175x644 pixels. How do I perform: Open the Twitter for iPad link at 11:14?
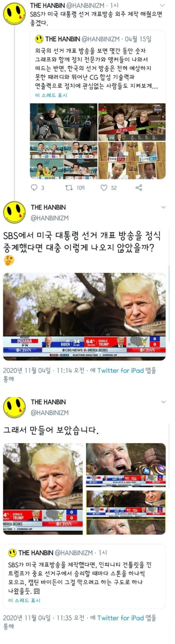click(x=120, y=370)
